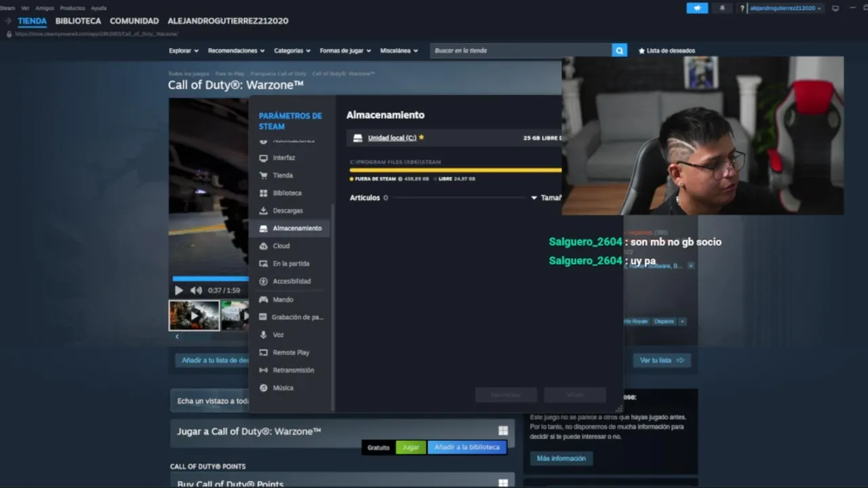Click the store search magnifier icon

[619, 50]
